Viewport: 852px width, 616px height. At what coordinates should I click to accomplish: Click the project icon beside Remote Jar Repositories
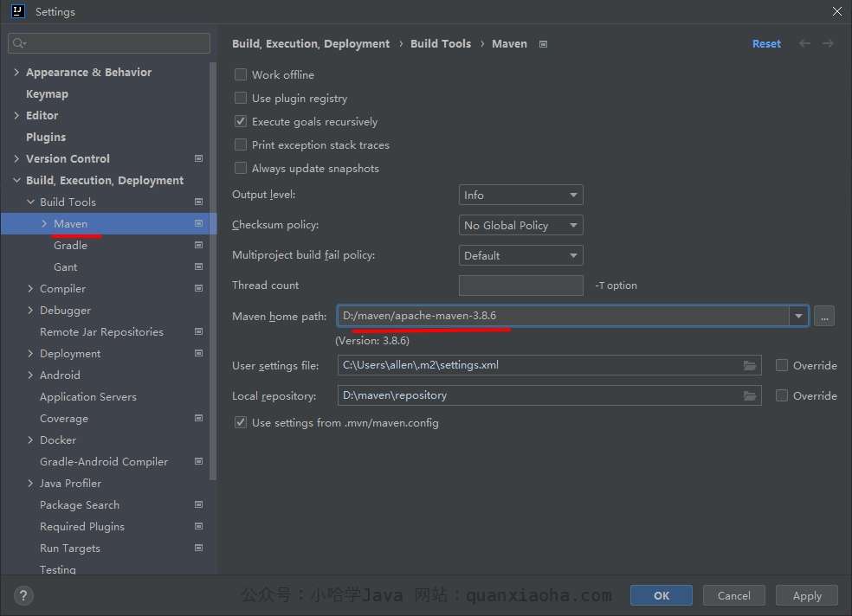coord(199,331)
